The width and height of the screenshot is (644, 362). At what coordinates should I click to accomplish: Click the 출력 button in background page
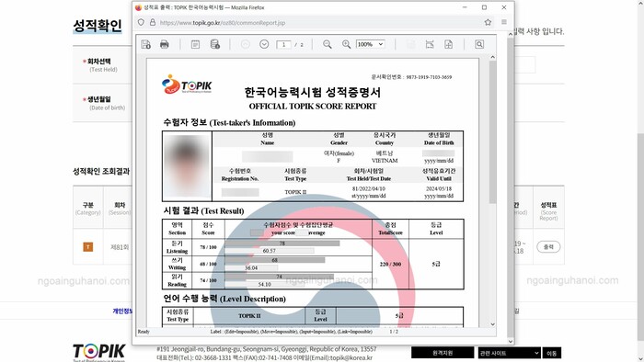pos(548,247)
